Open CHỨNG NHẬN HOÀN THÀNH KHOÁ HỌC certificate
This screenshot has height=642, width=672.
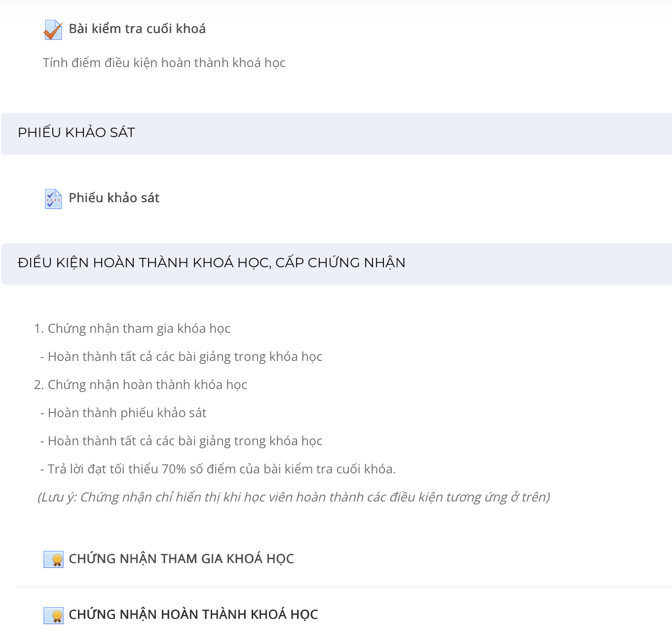pos(193,614)
